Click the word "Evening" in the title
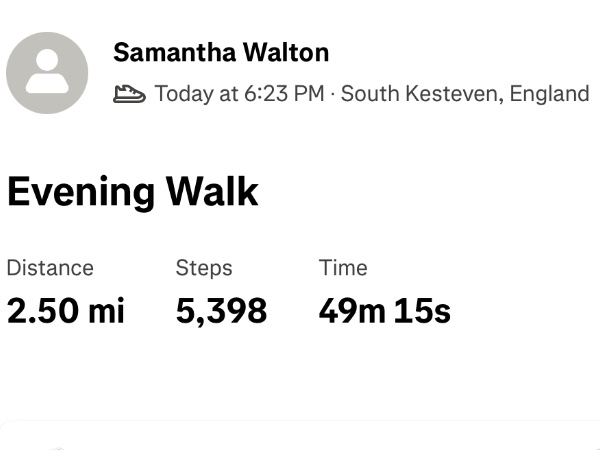The width and height of the screenshot is (600, 450). click(81, 191)
